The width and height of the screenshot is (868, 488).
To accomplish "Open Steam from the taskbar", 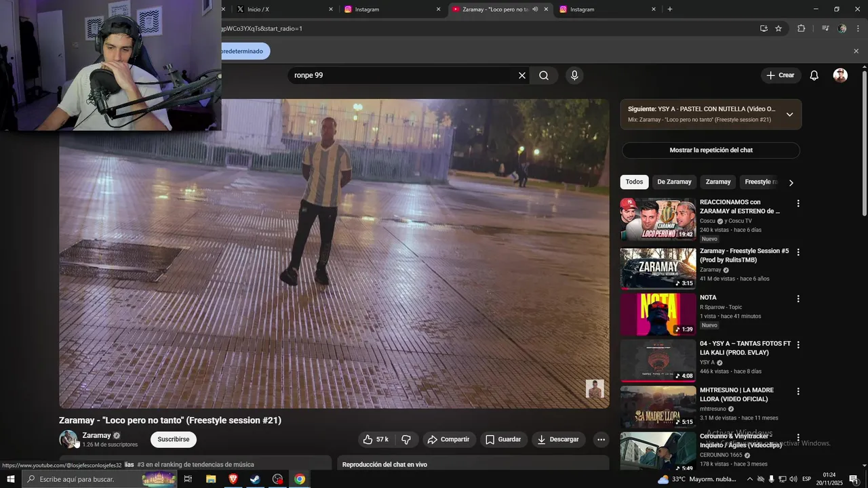I will click(x=255, y=479).
